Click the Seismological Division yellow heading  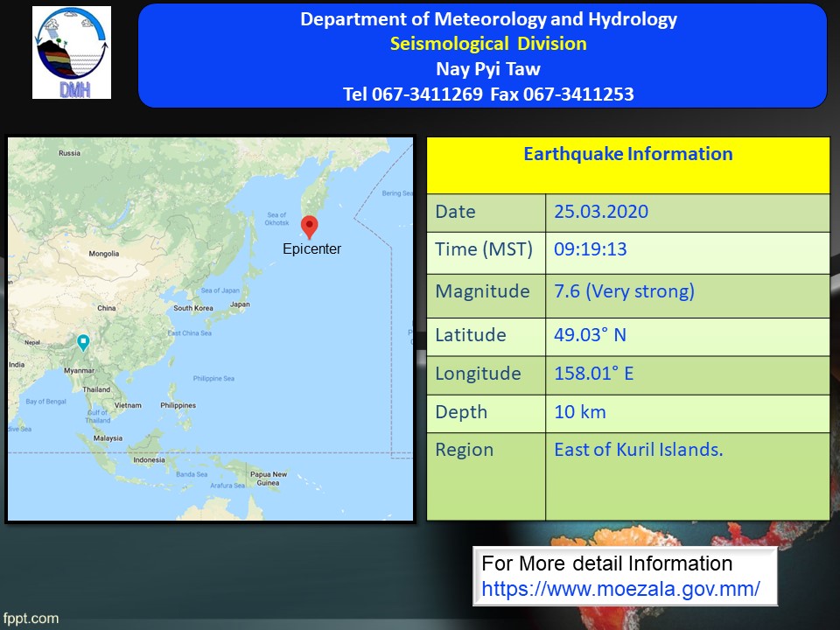coord(488,44)
